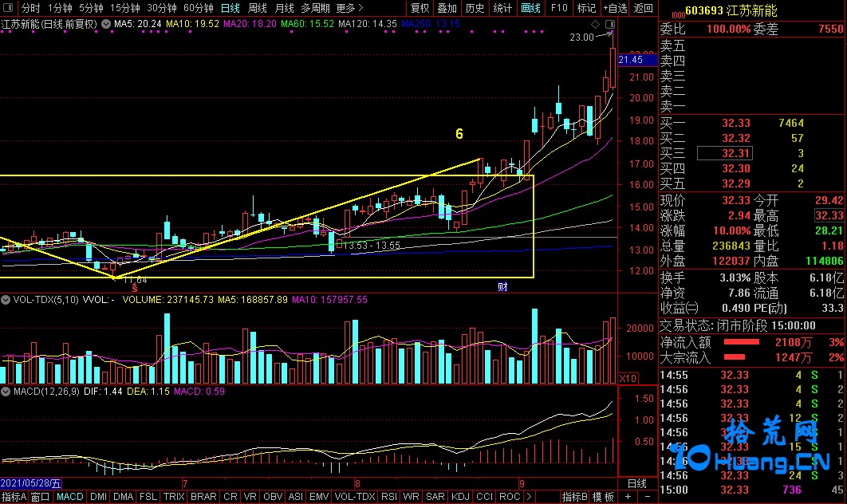847x504 pixels.
Task: Expand the MACD indicator dropdown arrow
Action: click(x=6, y=391)
